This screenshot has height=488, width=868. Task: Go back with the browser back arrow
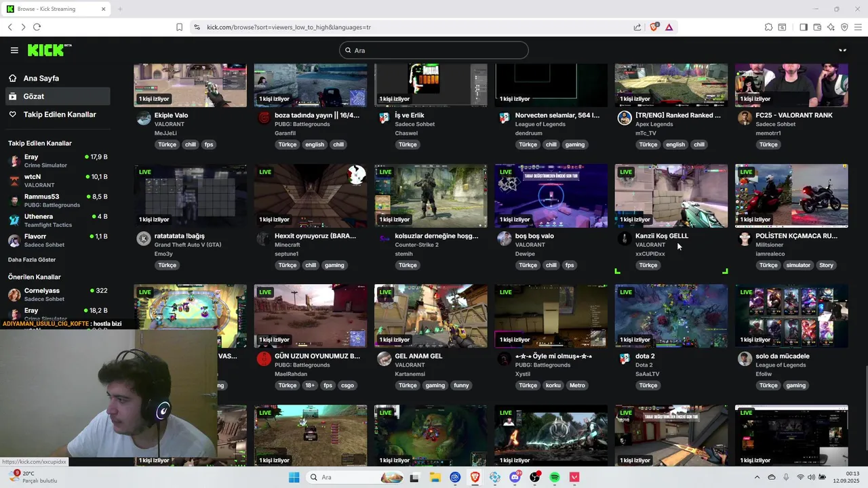pyautogui.click(x=10, y=27)
